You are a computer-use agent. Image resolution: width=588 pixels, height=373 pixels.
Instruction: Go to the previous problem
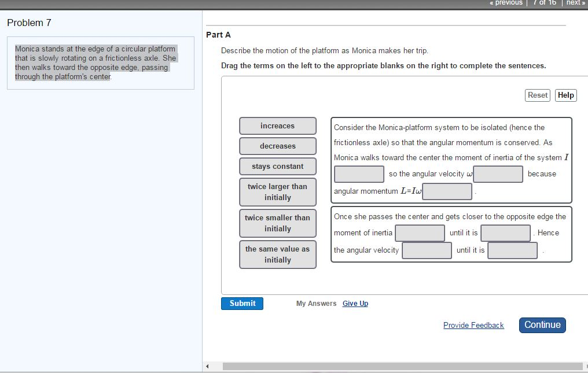coord(506,3)
